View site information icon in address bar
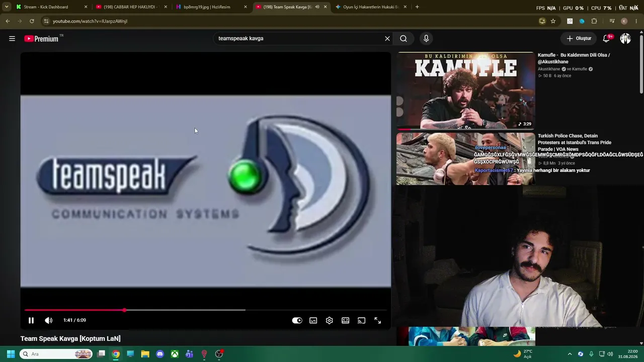Viewport: 644px width, 362px height. (x=46, y=21)
